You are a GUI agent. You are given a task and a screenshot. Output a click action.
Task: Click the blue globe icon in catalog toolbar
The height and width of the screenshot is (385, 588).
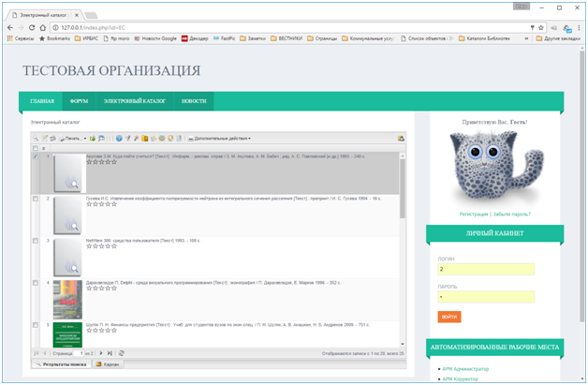coord(119,138)
